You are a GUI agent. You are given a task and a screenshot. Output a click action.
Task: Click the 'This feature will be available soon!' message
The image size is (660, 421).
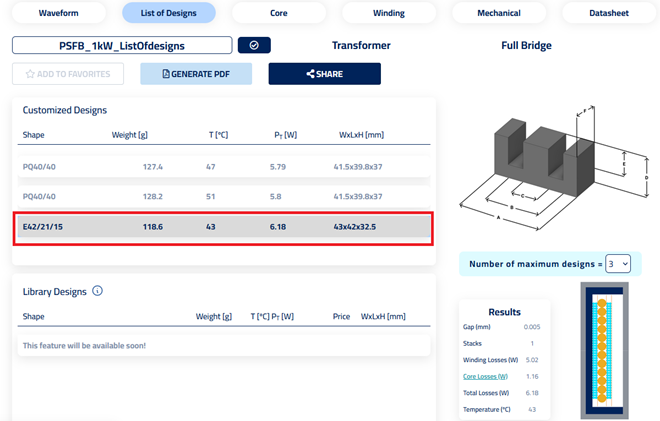(84, 346)
